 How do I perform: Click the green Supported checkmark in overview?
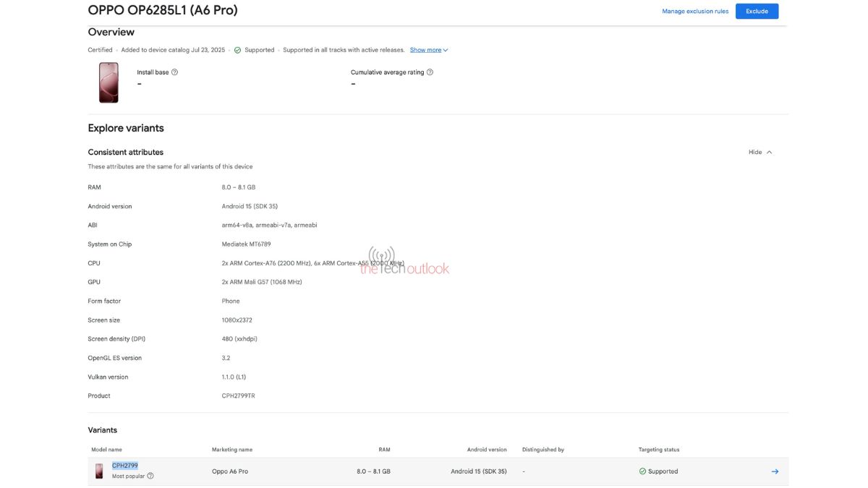237,50
